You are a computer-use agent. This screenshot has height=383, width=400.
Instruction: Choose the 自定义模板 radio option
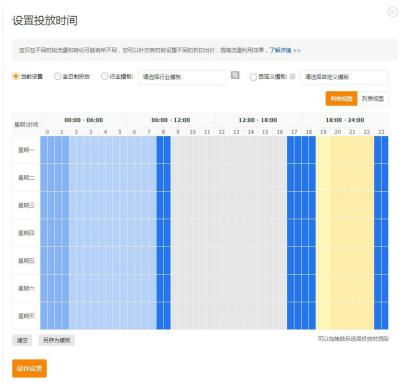coord(253,77)
